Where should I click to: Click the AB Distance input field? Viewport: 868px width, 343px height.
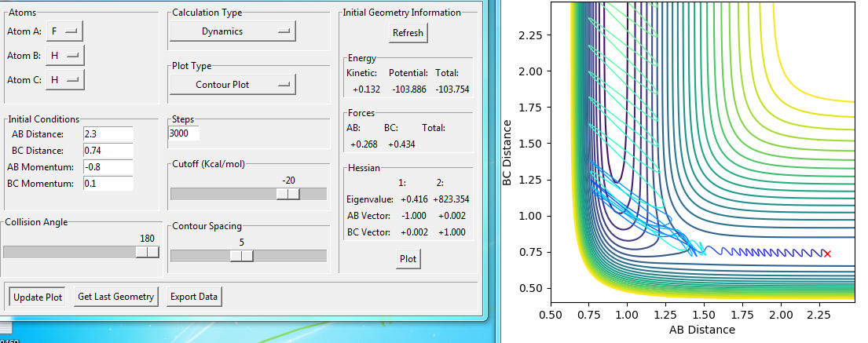(x=108, y=134)
